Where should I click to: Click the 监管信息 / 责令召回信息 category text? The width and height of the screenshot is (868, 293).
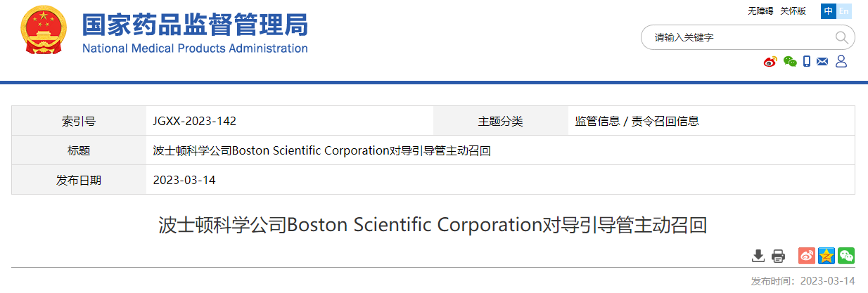(637, 121)
